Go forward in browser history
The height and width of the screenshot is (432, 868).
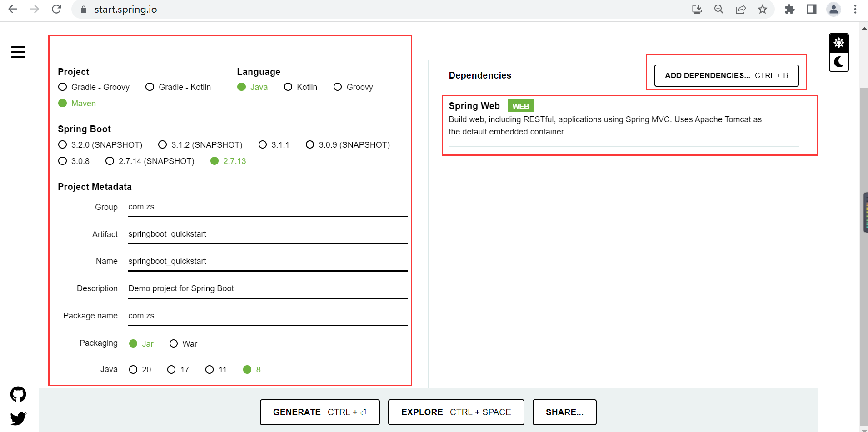click(35, 9)
